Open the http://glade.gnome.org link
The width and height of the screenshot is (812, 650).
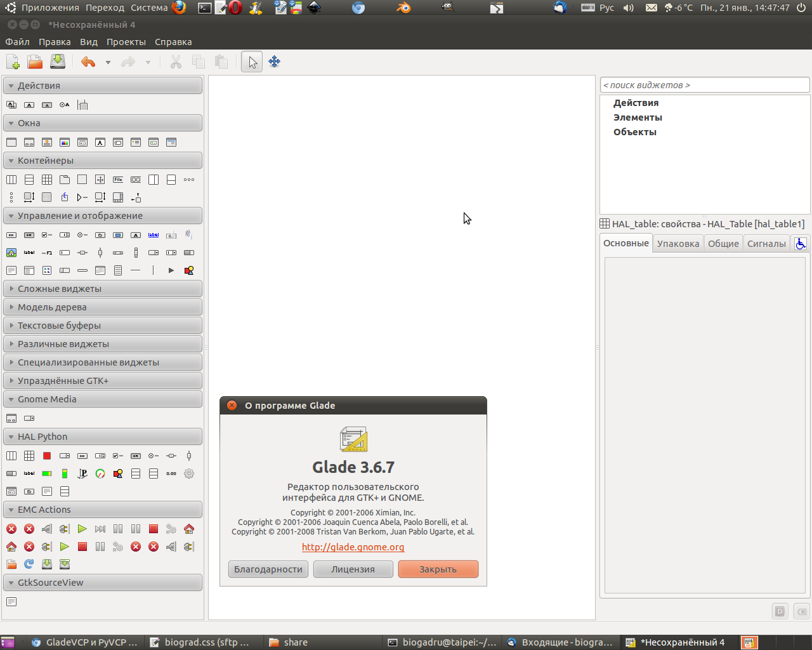(353, 547)
